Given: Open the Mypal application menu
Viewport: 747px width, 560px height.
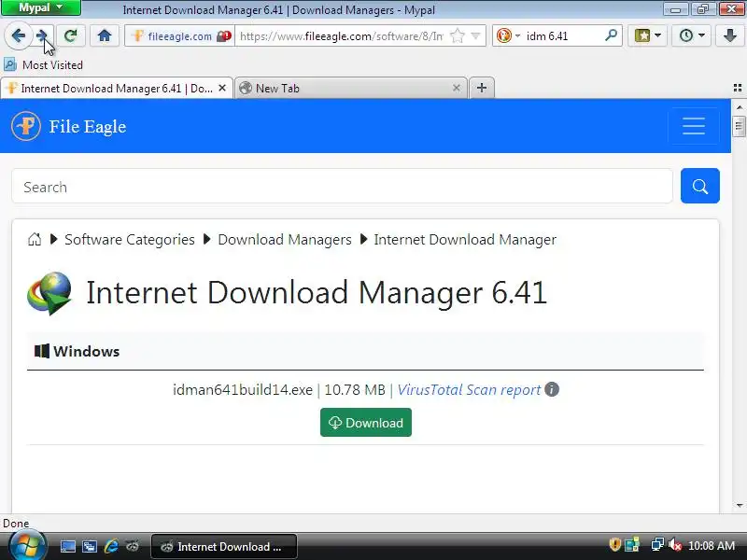Looking at the screenshot, I should 40,7.
